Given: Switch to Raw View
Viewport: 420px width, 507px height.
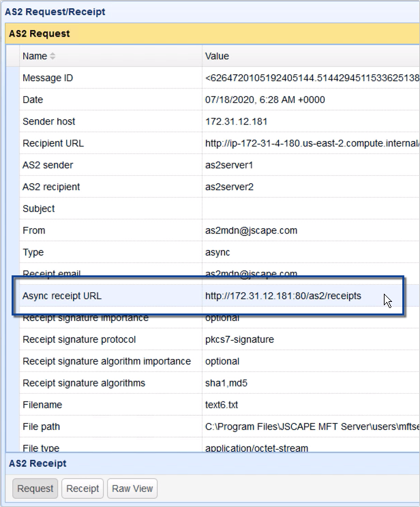Looking at the screenshot, I should pyautogui.click(x=132, y=489).
